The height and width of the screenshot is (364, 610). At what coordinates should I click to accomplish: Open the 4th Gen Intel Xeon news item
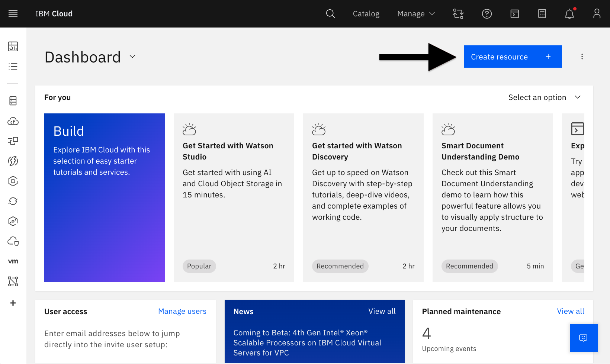pos(307,343)
